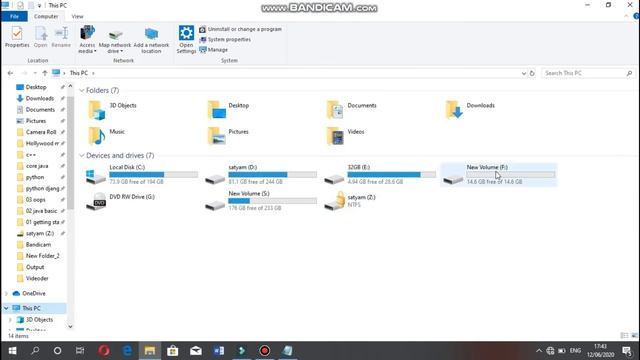This screenshot has height=360, width=640.
Task: Switch to details view layout icon
Action: coord(624,336)
